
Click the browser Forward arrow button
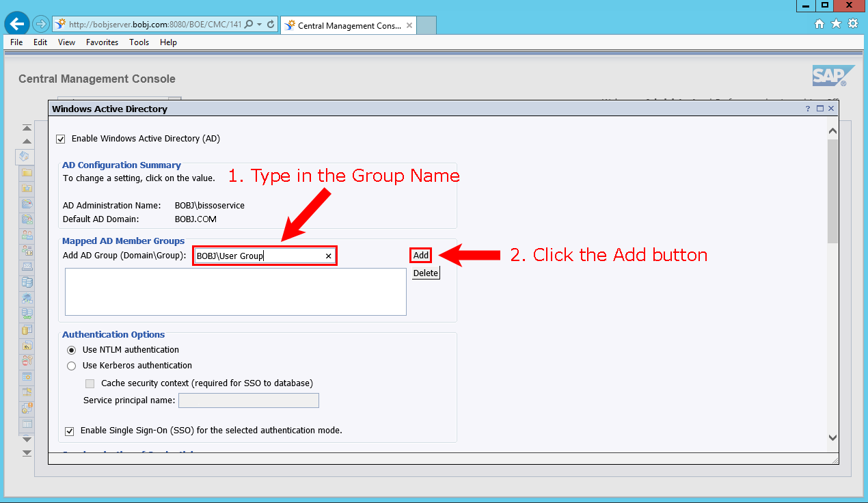coord(40,24)
